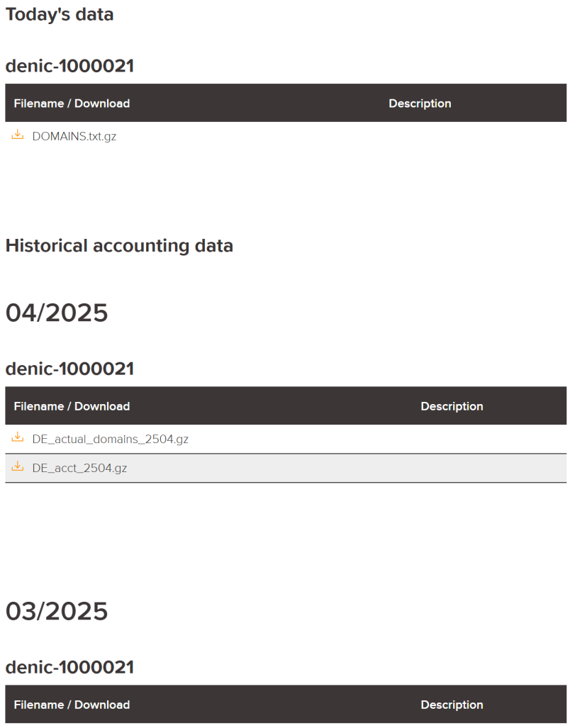Select the 03/2025 month heading

click(57, 611)
